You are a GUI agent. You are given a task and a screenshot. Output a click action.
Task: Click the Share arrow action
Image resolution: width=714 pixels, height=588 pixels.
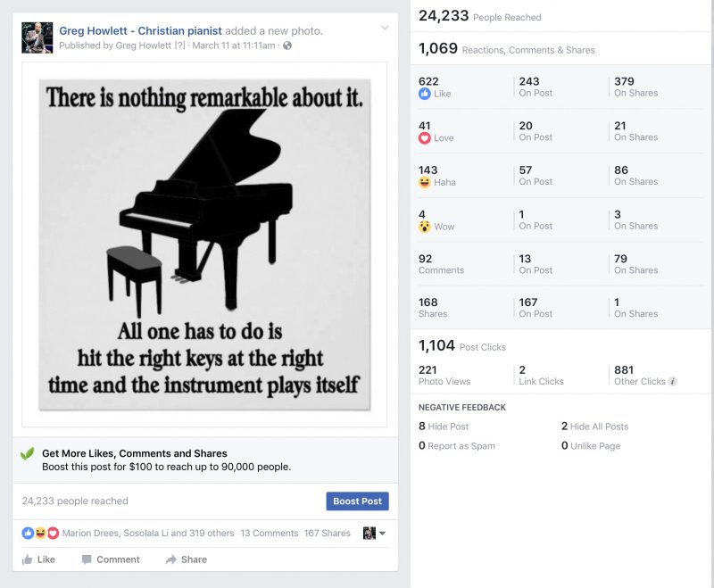coord(187,559)
